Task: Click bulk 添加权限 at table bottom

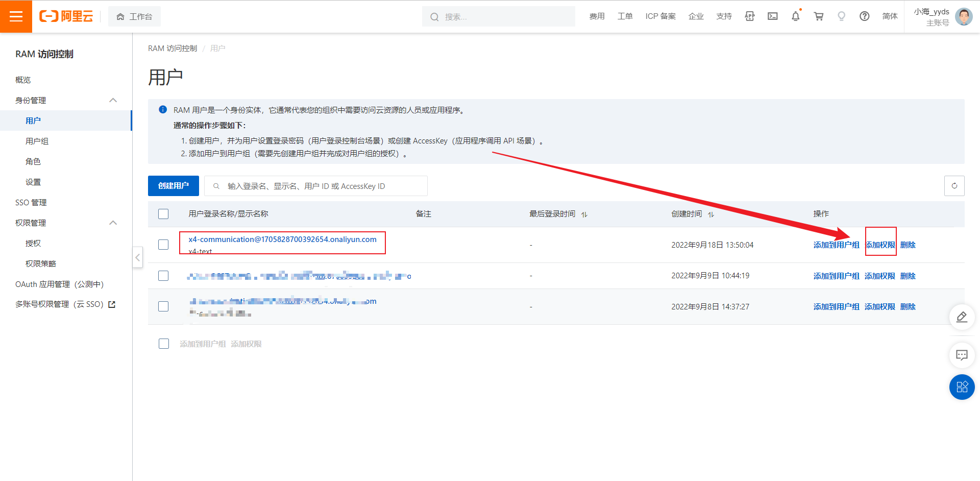Action: (246, 344)
